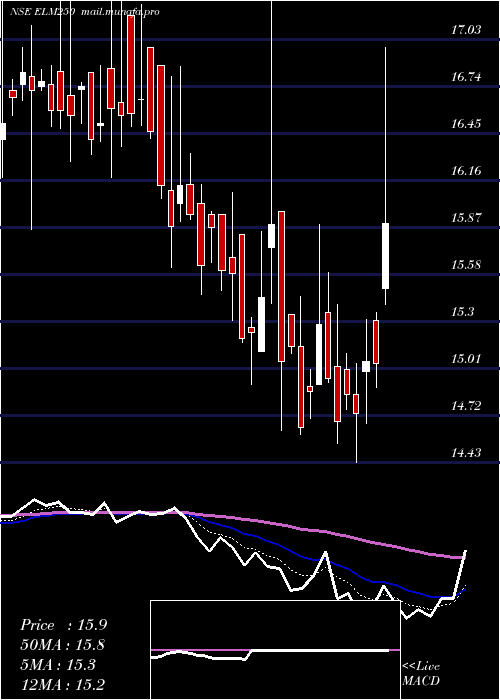This screenshot has width=500, height=700.
Task: Click the MACD inset chart panel
Action: (275, 650)
